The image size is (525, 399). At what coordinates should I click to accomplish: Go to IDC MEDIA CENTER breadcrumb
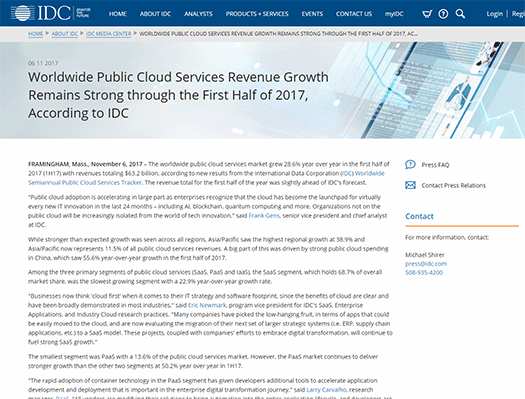(109, 34)
